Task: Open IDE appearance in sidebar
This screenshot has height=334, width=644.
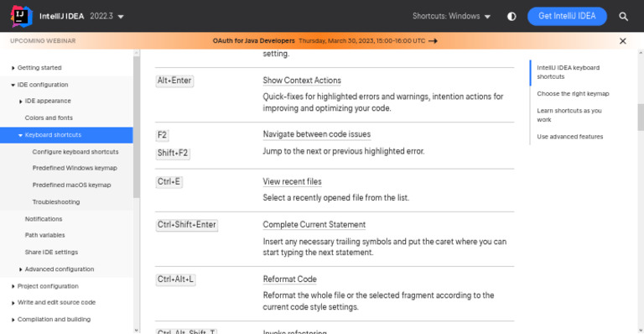Action: 48,101
